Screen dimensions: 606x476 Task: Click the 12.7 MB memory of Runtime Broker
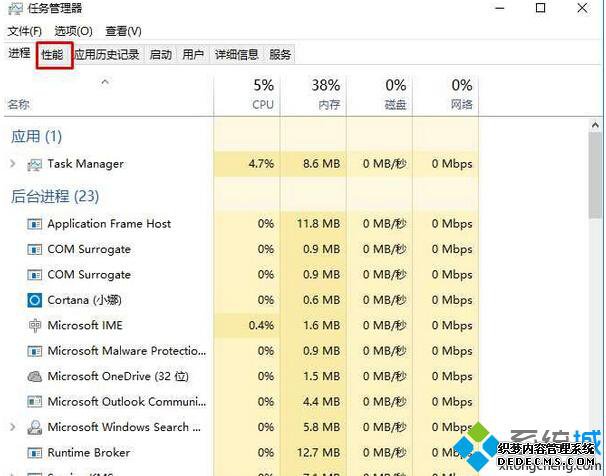pos(318,453)
